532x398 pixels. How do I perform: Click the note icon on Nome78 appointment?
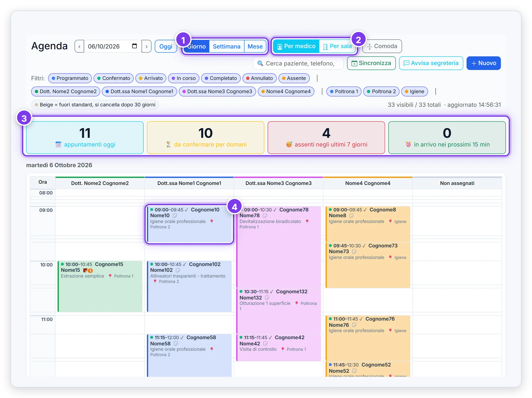click(265, 216)
